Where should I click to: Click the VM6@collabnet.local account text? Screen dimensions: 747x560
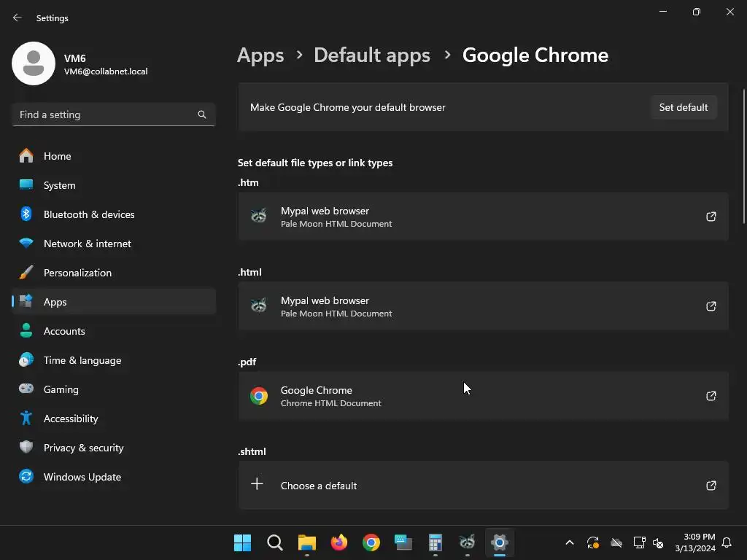point(106,71)
